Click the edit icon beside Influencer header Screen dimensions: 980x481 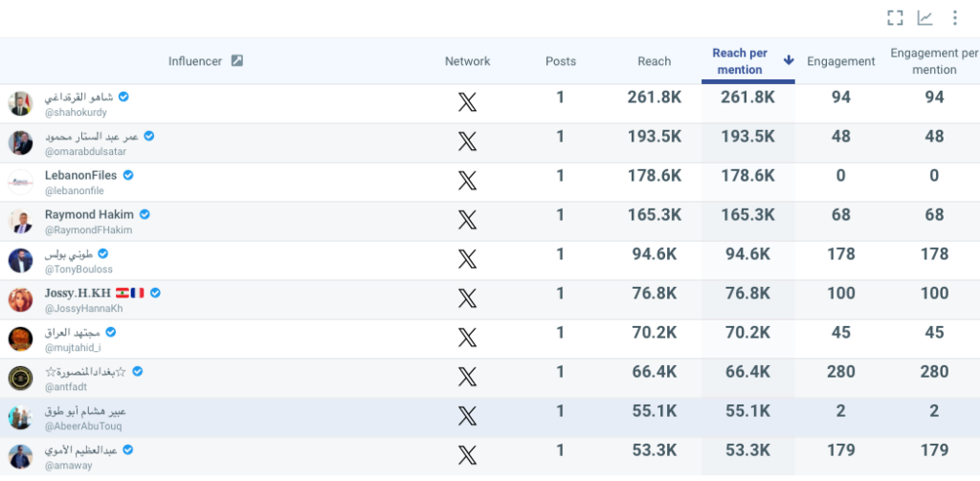(x=237, y=61)
